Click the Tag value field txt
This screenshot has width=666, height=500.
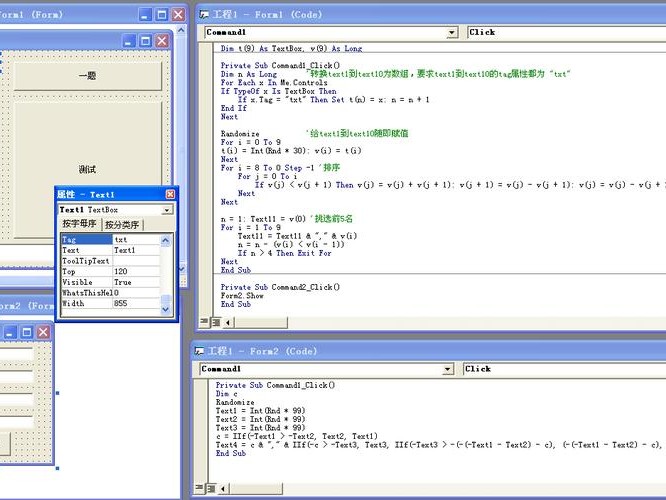(136, 240)
